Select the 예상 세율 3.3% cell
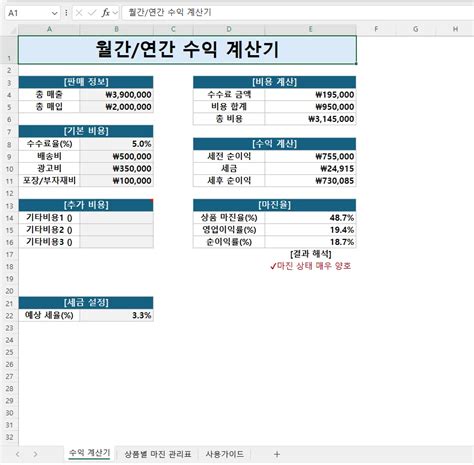The width and height of the screenshot is (474, 465). [117, 315]
